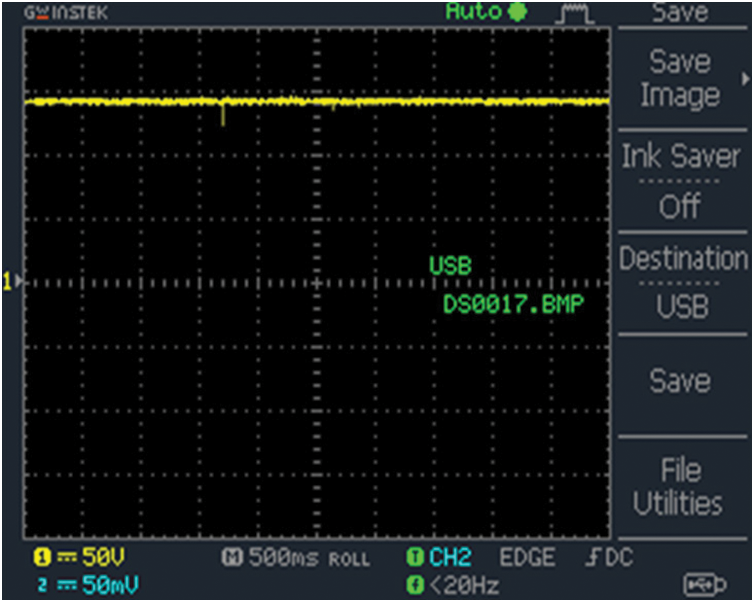Click the 500ms ROLL timebase readout
This screenshot has height=603, width=755.
coord(296,558)
